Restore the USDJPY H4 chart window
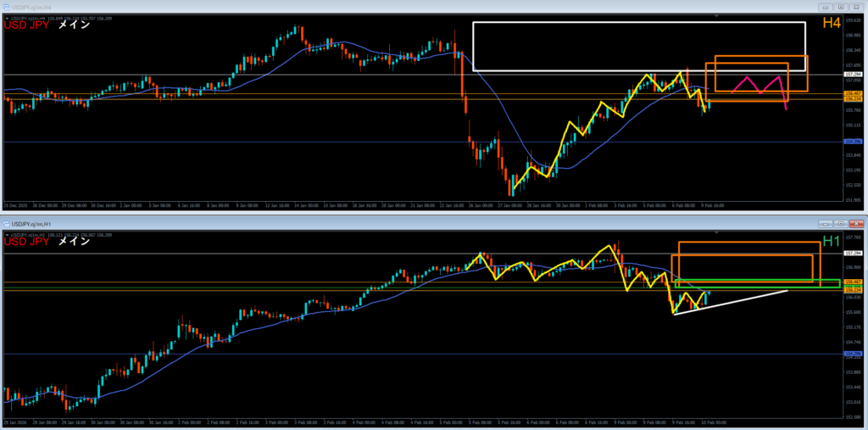868x430 pixels. [x=841, y=7]
